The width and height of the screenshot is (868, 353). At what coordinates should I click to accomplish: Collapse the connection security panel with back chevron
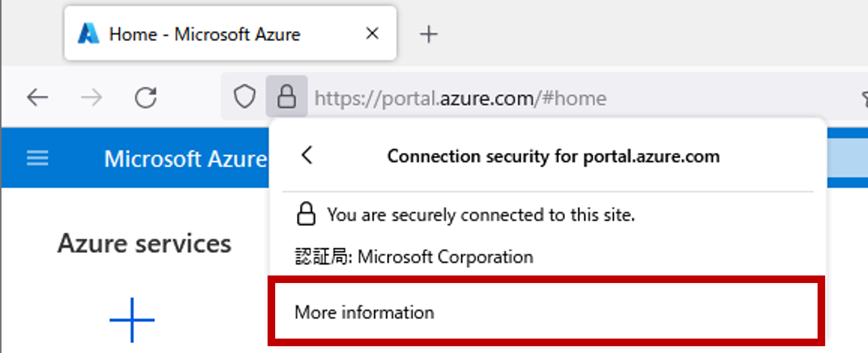click(x=307, y=156)
